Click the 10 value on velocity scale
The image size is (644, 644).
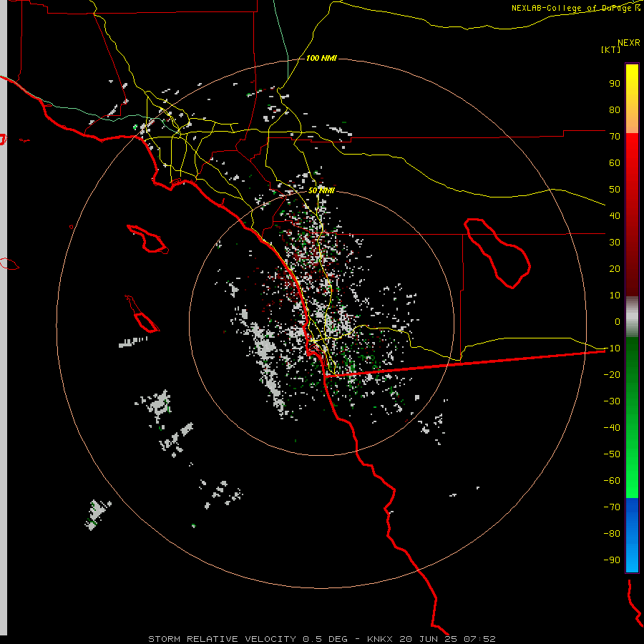point(615,296)
